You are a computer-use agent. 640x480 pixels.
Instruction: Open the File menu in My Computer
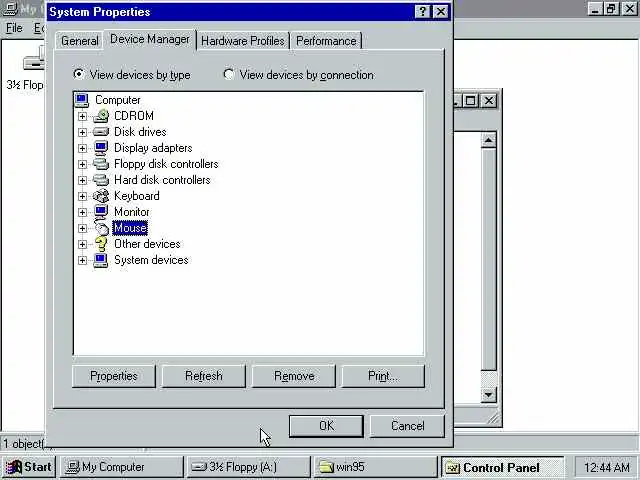click(14, 28)
